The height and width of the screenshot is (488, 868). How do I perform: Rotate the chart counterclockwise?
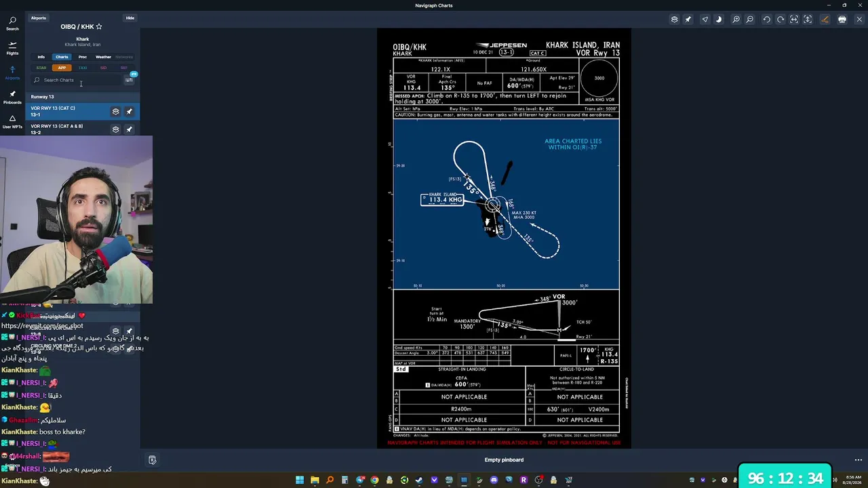[766, 20]
